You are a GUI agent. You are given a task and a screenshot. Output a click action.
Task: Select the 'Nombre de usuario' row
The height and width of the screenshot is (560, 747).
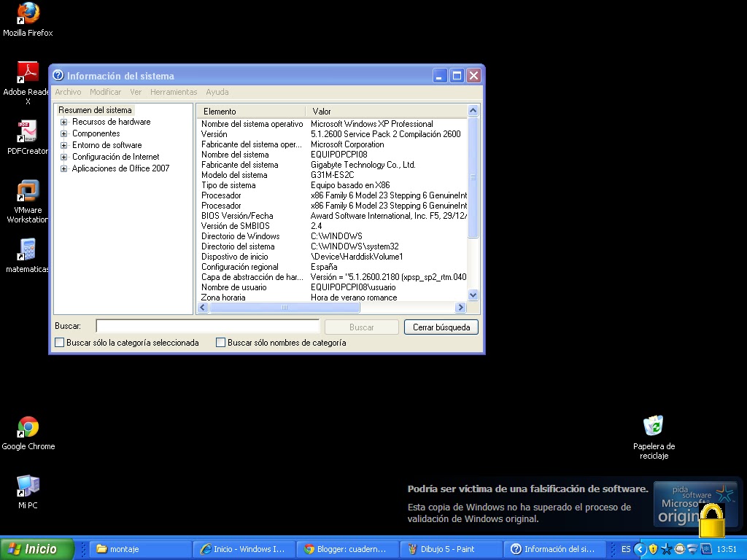click(x=333, y=287)
